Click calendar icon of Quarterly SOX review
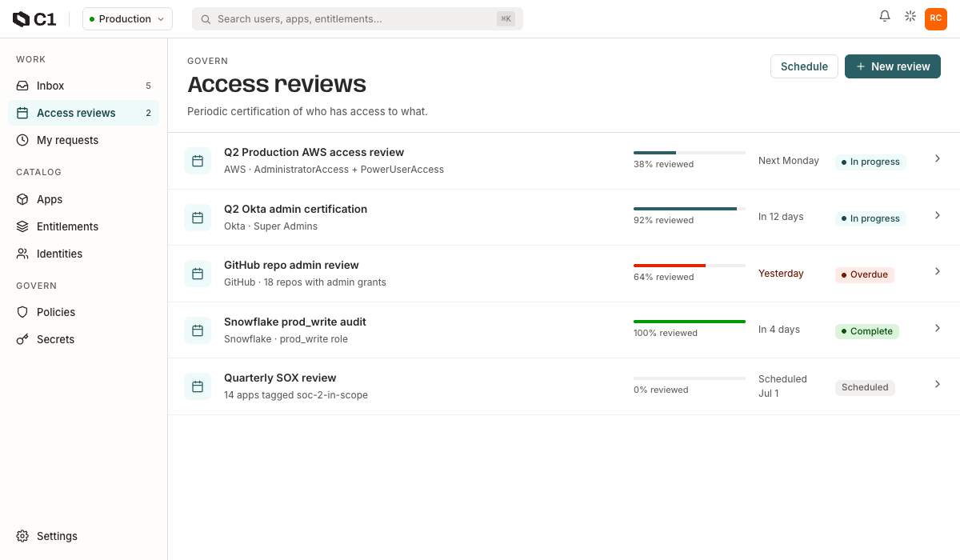This screenshot has height=560, width=960. click(198, 386)
